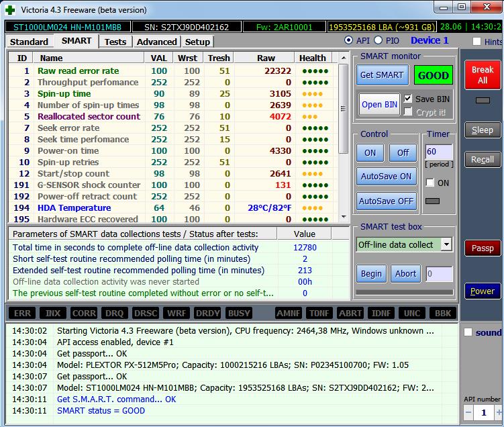Sort by the Health column header
504x427 pixels.
pyautogui.click(x=313, y=58)
